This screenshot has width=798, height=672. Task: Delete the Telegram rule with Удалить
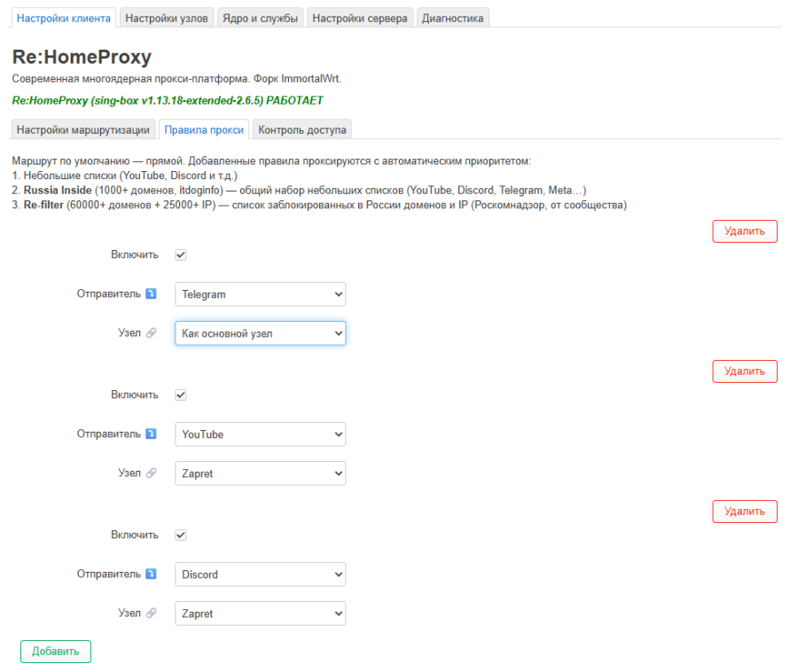[745, 231]
